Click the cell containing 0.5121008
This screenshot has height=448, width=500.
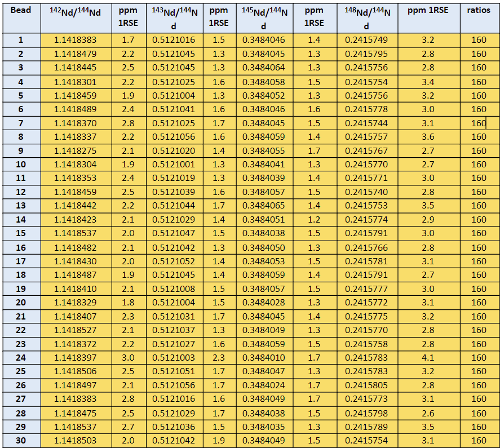(175, 289)
